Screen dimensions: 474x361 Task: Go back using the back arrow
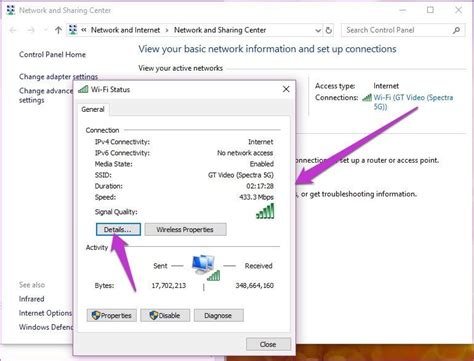coord(13,30)
